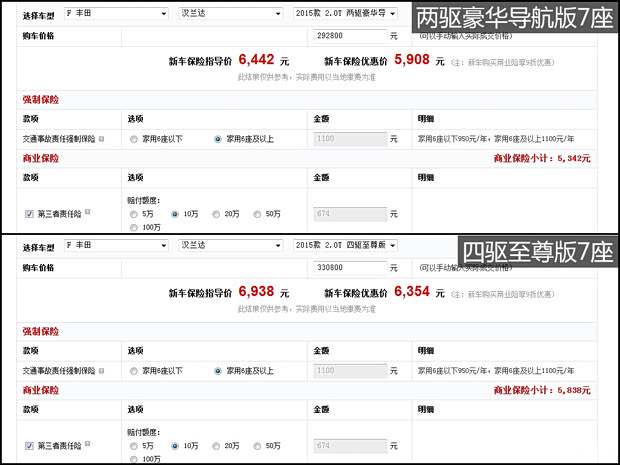The height and width of the screenshot is (465, 620).
Task: Open the 2015款 2.0T 四驱至尊版 trim dropdown
Action: coord(347,245)
